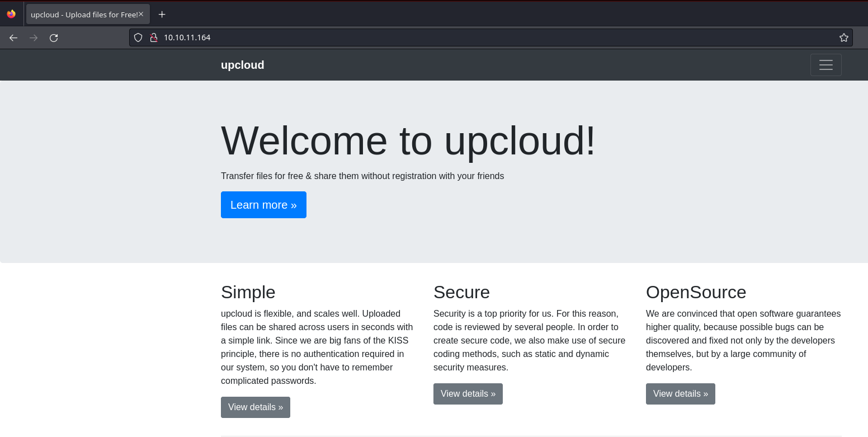
Task: Open View details under OpenSource
Action: [x=680, y=393]
